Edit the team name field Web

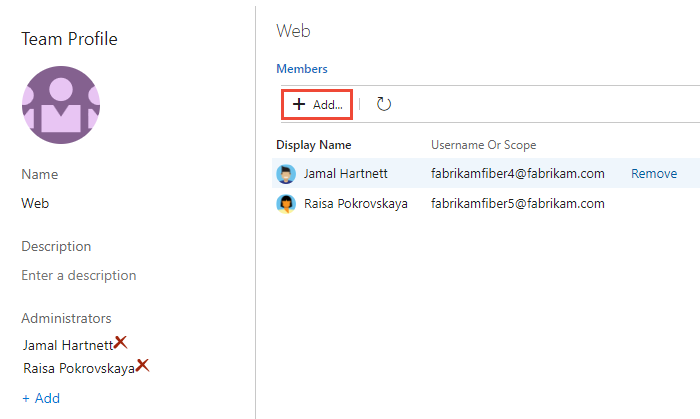tap(36, 203)
